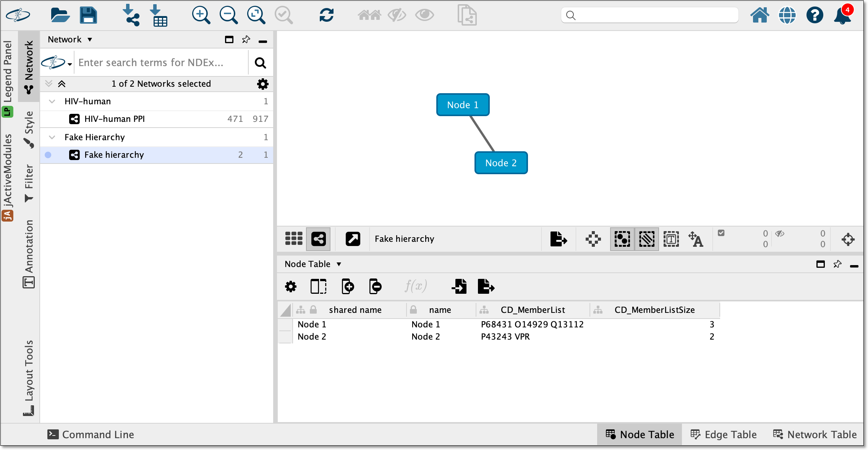Toggle node selection mode button
868x450 pixels.
pos(622,239)
